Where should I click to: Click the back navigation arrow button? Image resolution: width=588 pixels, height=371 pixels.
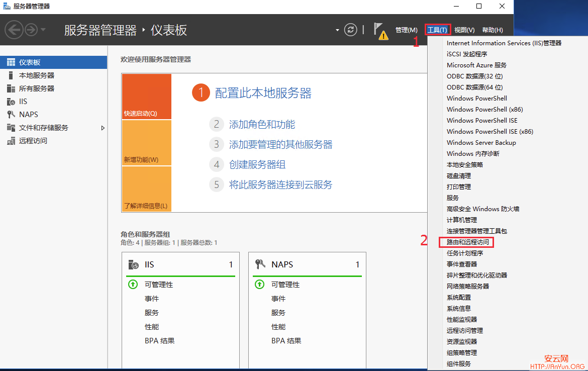coord(14,30)
